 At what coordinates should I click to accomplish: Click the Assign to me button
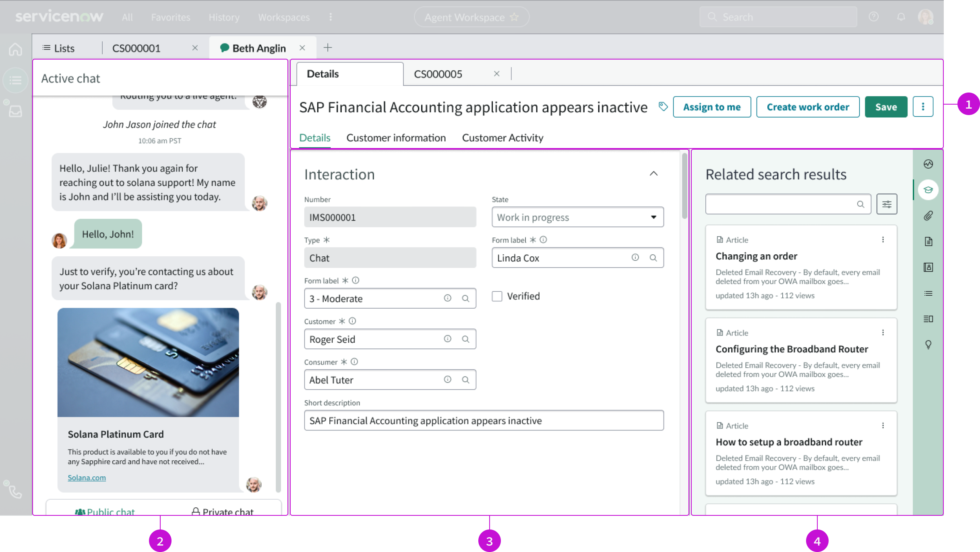[x=712, y=107]
